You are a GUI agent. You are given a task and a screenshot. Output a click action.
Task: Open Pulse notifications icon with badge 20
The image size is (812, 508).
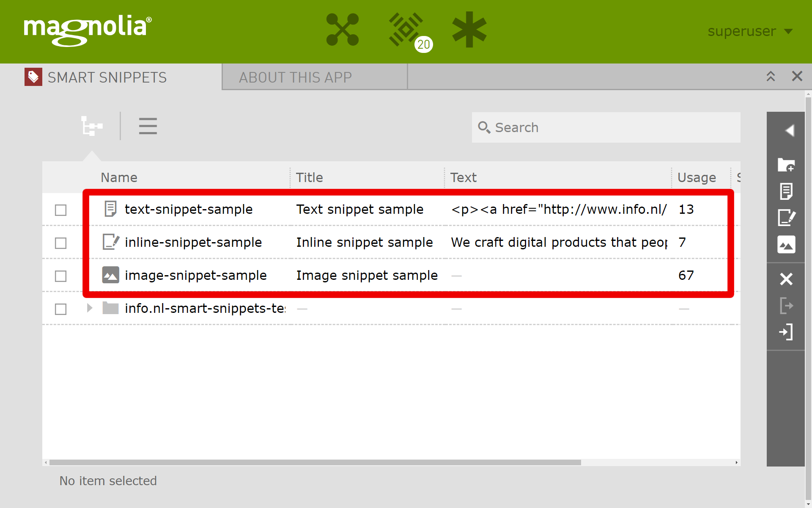(406, 30)
